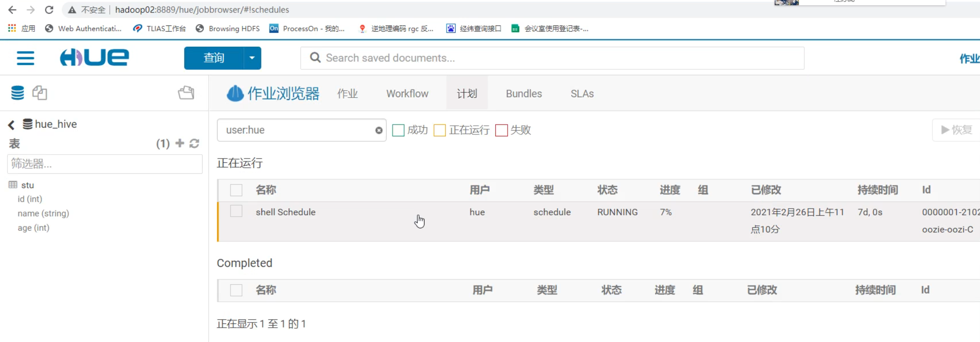Open the documents icon in left panel
The height and width of the screenshot is (342, 980).
point(39,93)
